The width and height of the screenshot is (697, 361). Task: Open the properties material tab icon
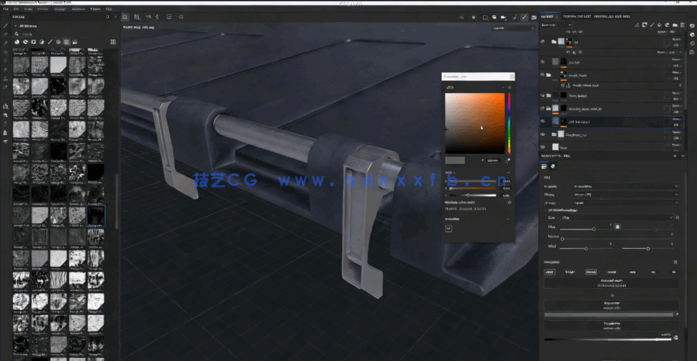[553, 166]
